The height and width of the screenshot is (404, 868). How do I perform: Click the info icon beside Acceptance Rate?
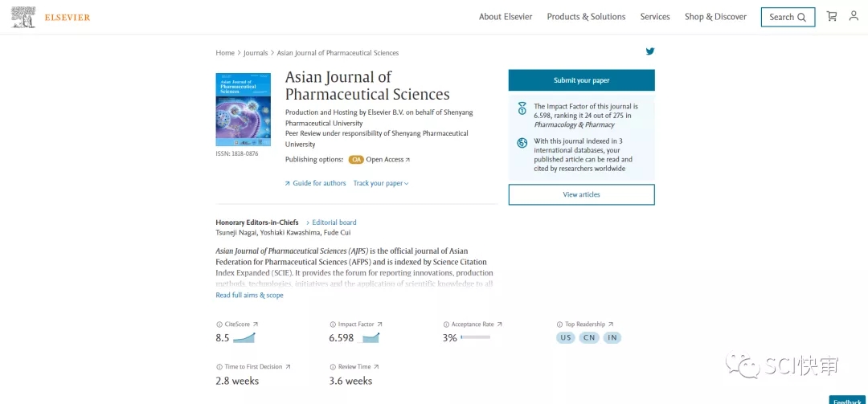coord(446,324)
